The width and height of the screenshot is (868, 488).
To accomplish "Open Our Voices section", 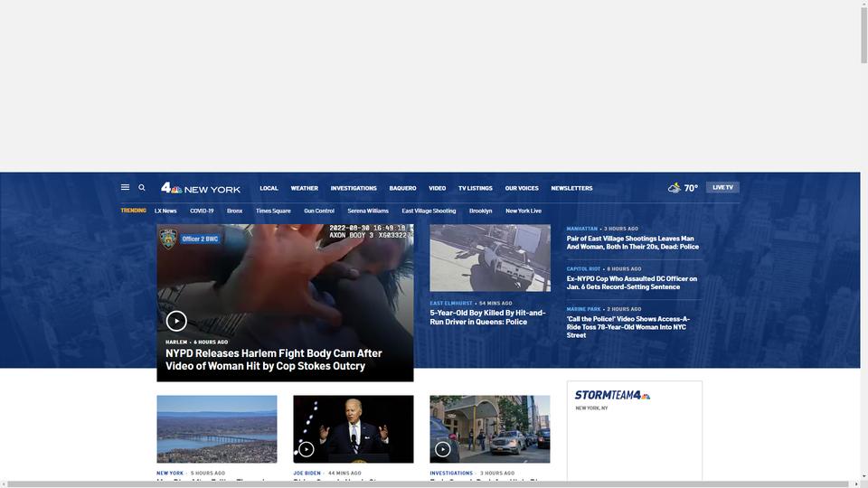I will 522,188.
